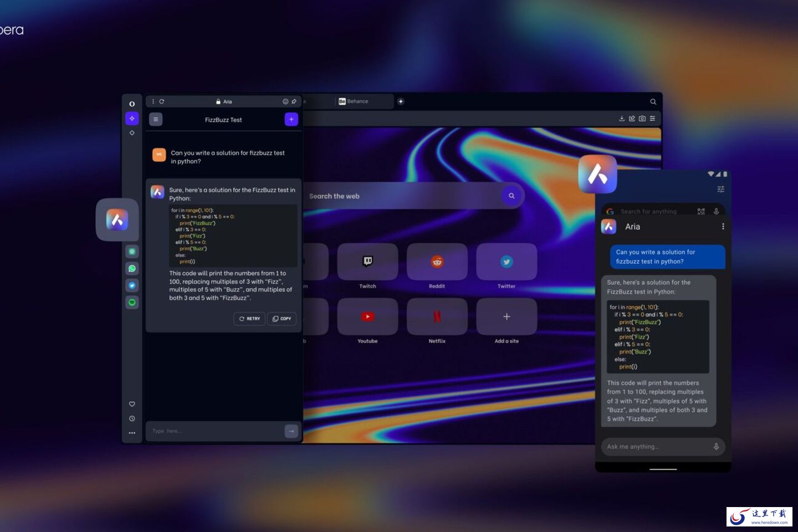Open the downloads icon in the browser toolbar
This screenshot has height=532, width=798.
pyautogui.click(x=622, y=119)
